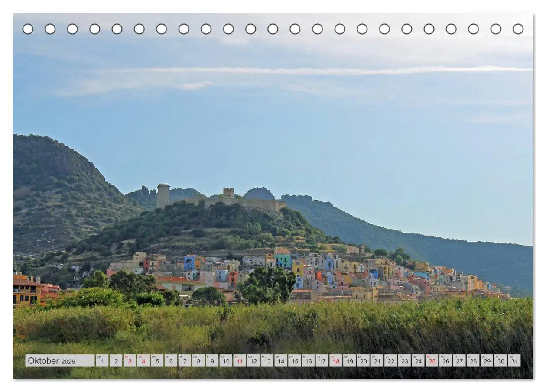Screen dimensions: 546x392
Task: Select date cell 16
Action: tap(308, 361)
